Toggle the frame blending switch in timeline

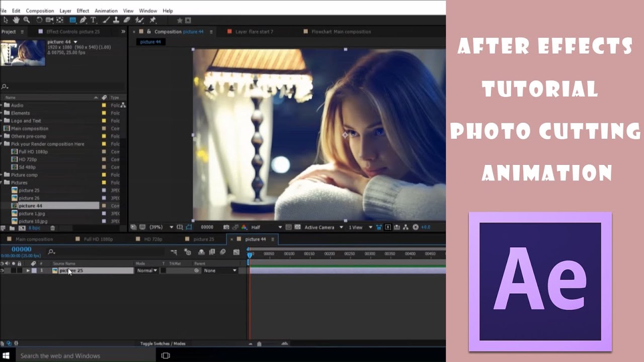click(x=212, y=252)
